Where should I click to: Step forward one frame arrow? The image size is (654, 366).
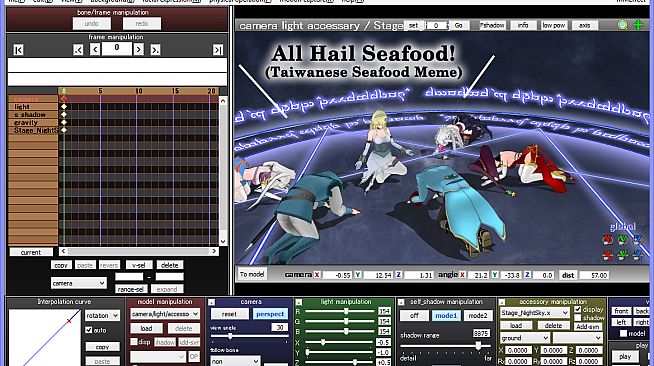tap(138, 50)
